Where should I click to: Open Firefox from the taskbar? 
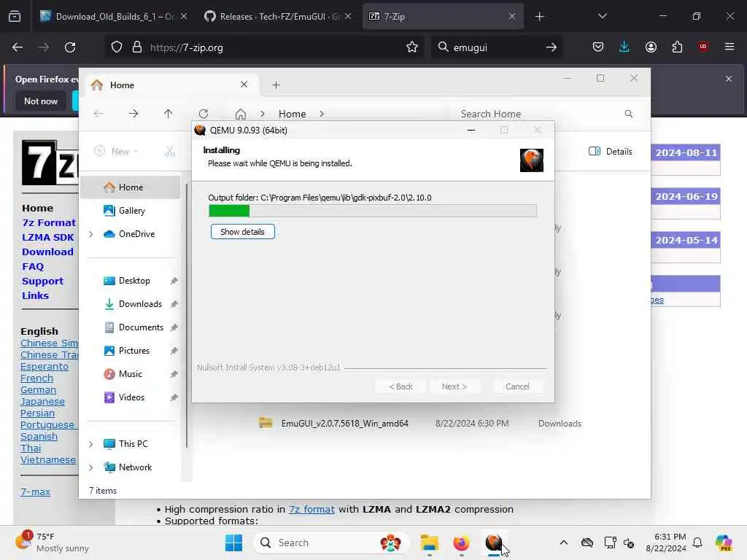461,542
